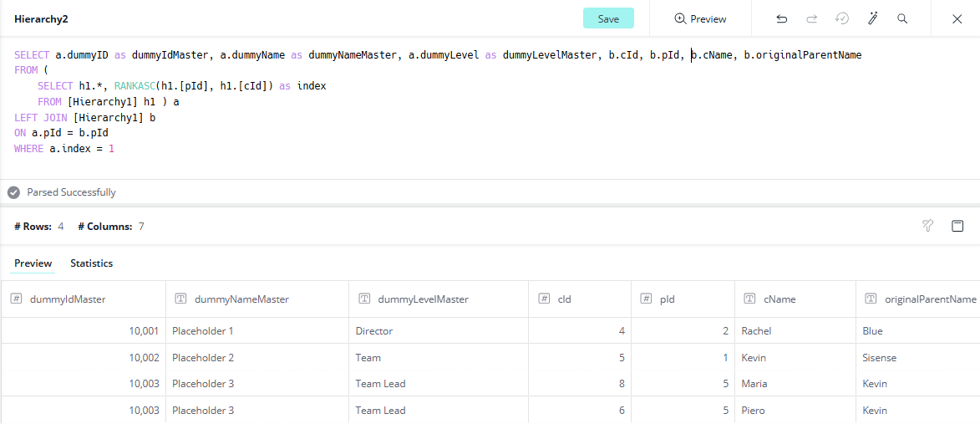Click the numeric type icon for dummyIdMaster

[x=16, y=299]
